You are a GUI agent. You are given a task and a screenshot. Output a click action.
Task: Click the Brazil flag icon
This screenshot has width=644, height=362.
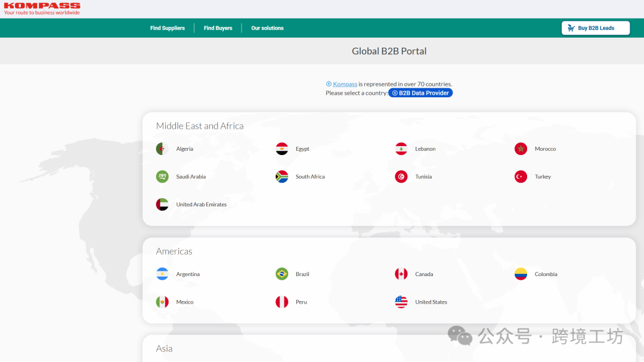pyautogui.click(x=282, y=274)
